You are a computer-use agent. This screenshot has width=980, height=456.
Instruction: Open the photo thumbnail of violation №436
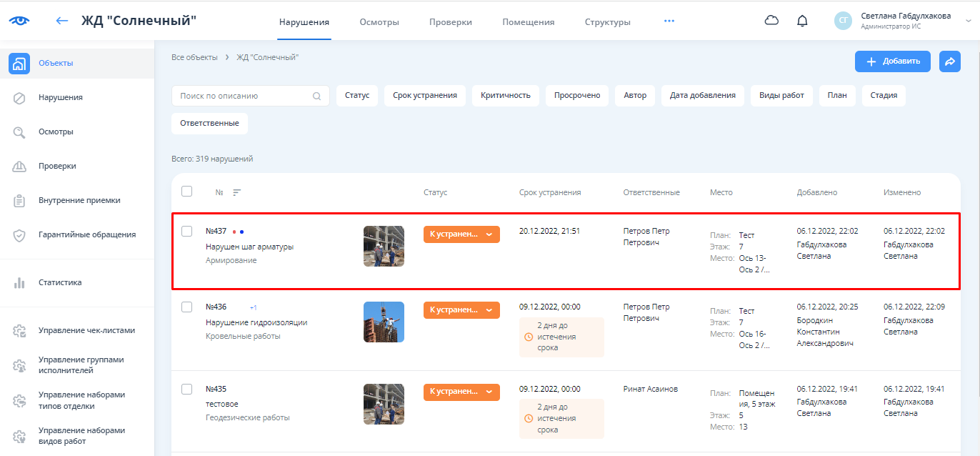(384, 322)
